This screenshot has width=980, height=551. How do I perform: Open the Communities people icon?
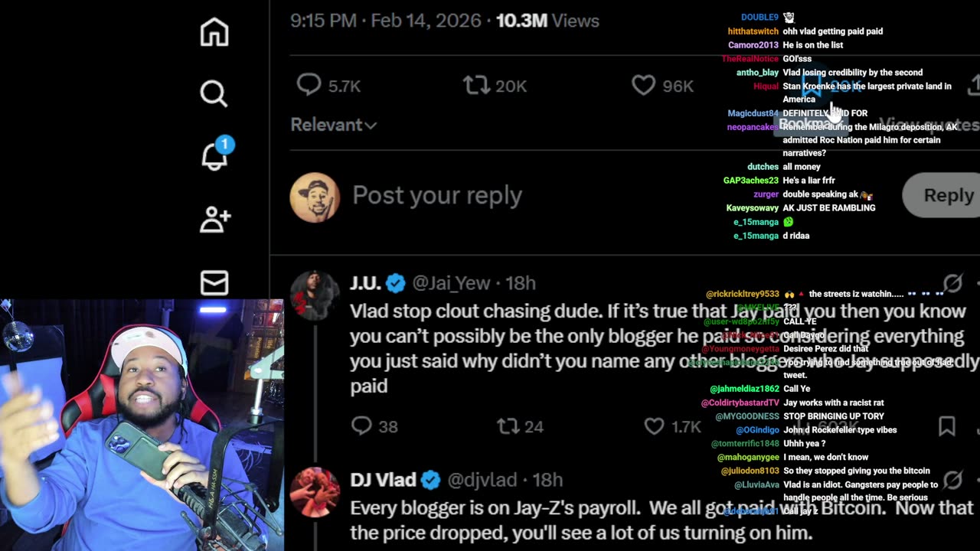pyautogui.click(x=215, y=220)
